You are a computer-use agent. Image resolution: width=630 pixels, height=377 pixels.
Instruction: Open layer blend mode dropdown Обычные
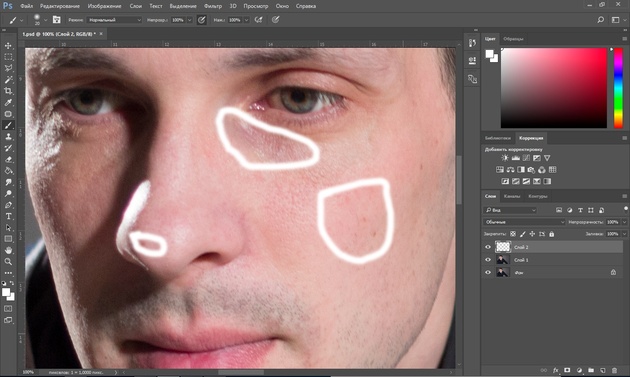pyautogui.click(x=524, y=222)
